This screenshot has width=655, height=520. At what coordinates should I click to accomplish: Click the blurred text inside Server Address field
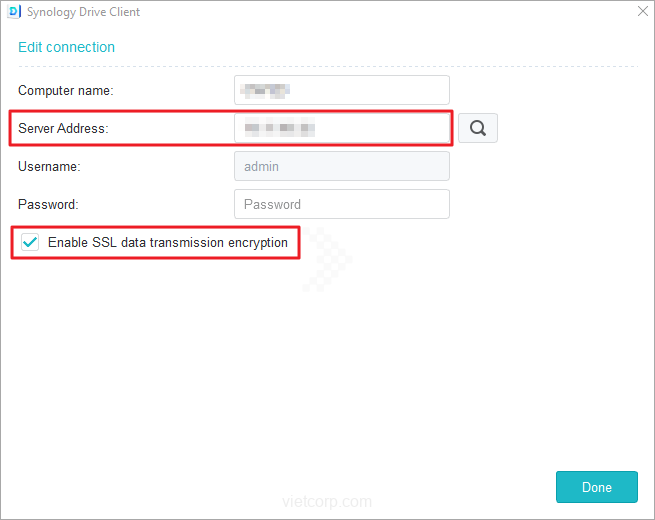[279, 128]
